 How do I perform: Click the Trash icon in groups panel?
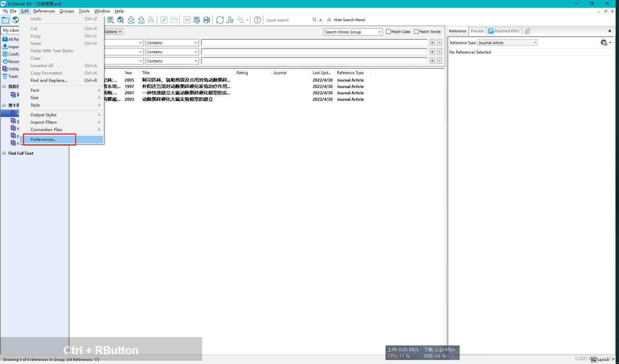5,77
